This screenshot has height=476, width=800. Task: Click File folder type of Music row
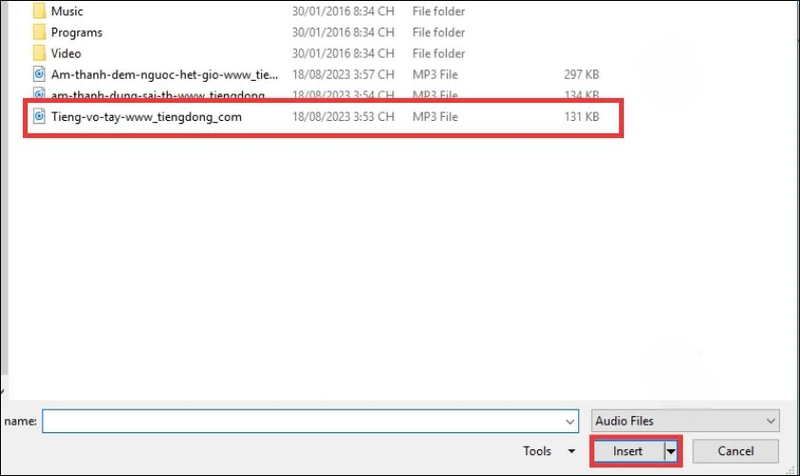click(438, 11)
